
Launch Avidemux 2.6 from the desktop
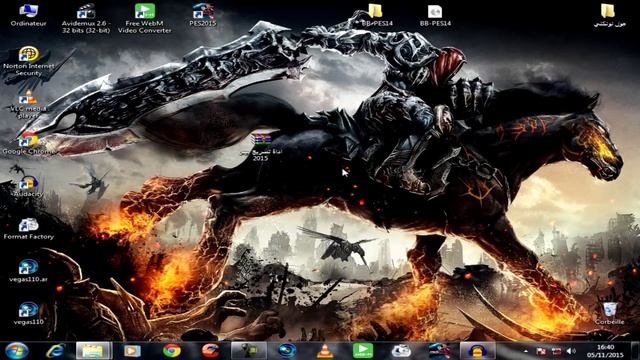(x=86, y=18)
